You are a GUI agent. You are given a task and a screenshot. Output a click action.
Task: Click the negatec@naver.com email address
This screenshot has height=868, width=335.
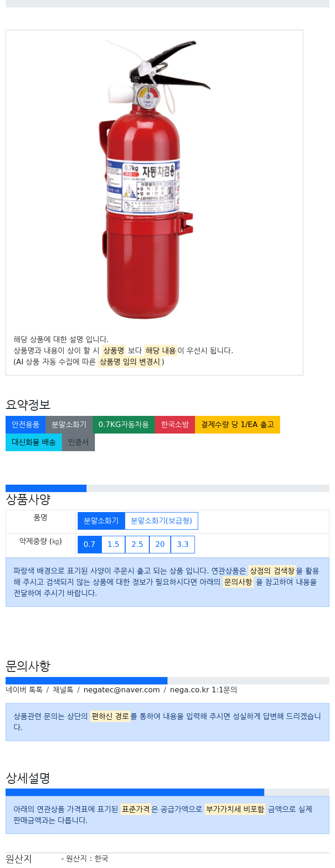[x=121, y=690]
